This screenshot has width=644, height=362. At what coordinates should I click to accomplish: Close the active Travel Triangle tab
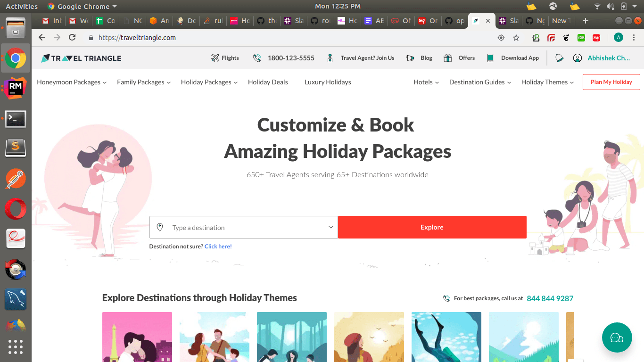tap(487, 21)
